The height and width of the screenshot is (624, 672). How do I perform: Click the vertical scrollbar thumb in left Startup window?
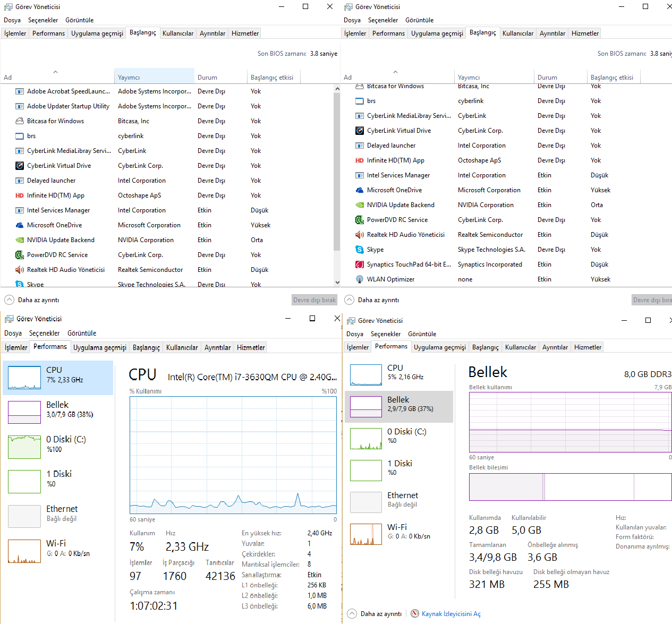(x=337, y=172)
